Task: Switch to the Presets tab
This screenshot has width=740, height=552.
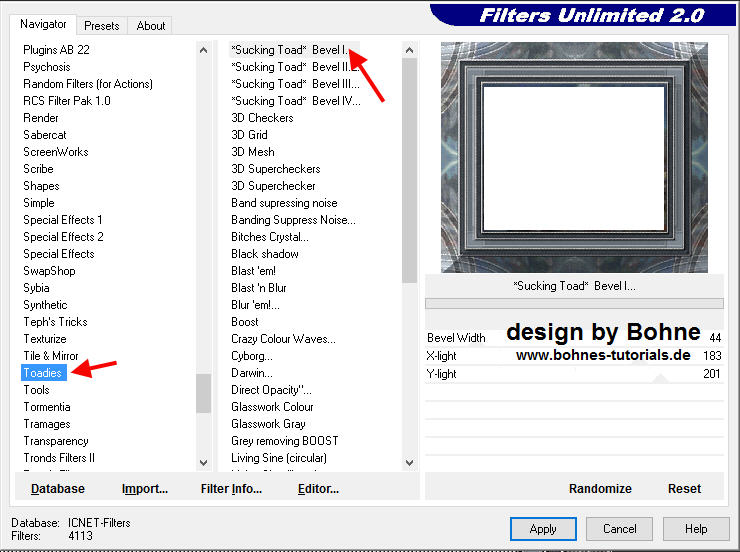Action: coord(102,26)
